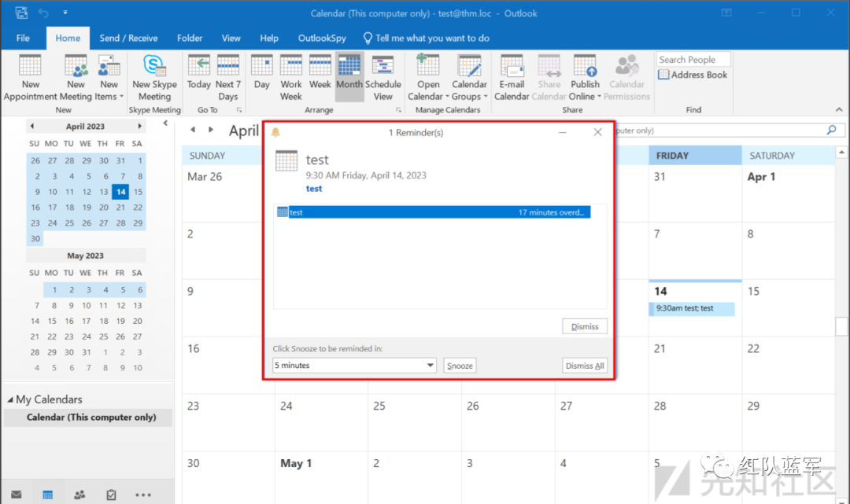
Task: Open the Folder tab
Action: coord(190,38)
